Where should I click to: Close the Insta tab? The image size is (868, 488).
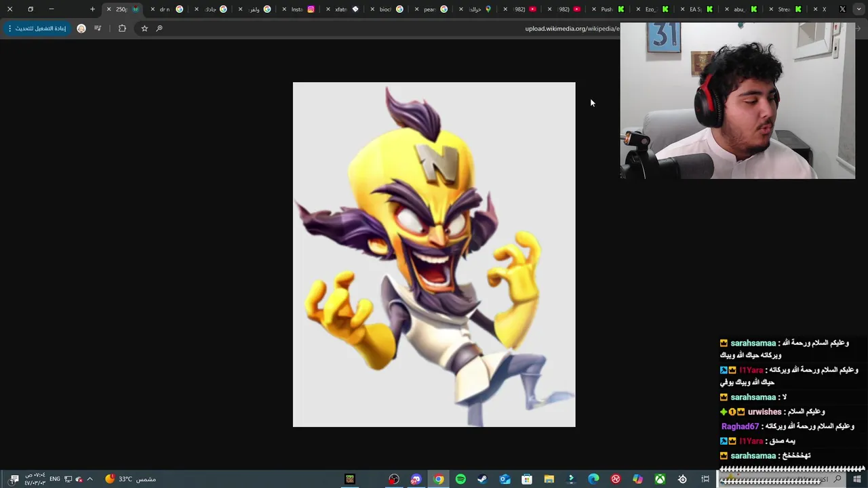(x=285, y=9)
